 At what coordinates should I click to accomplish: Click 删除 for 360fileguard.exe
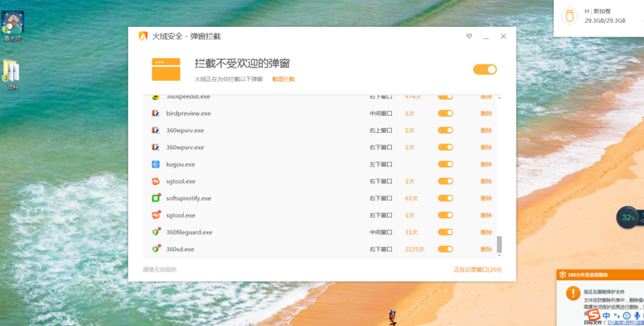(x=486, y=232)
